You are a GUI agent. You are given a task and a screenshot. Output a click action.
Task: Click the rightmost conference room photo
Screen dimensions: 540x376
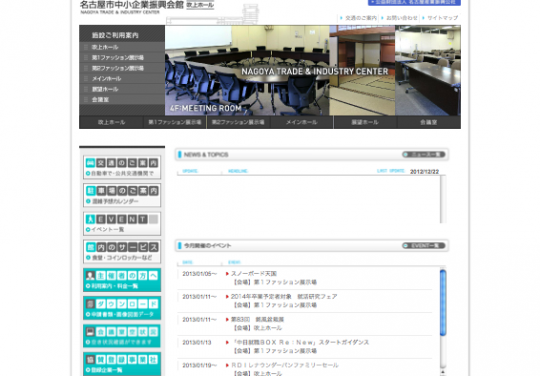[428, 70]
